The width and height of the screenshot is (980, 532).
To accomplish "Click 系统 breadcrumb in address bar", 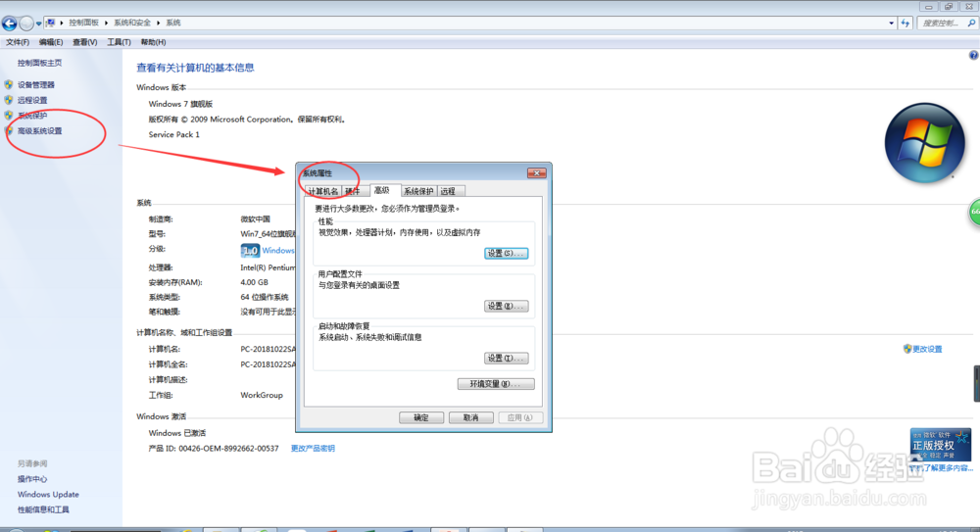I will (173, 24).
